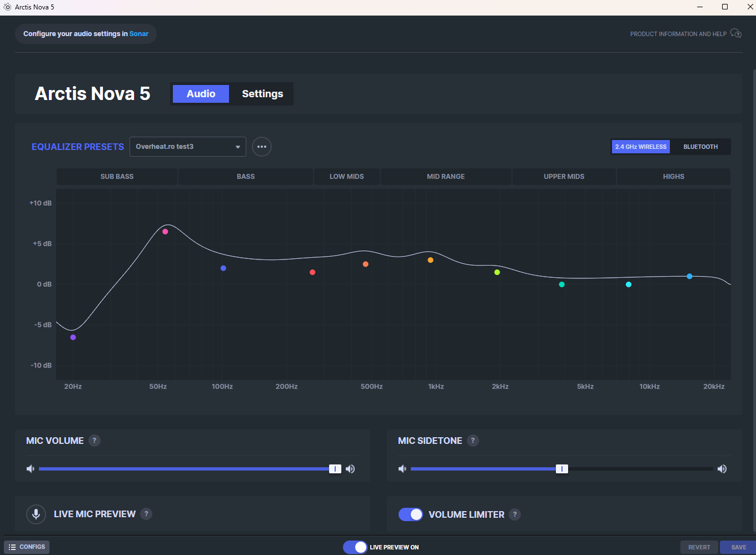Open the Configs list panel

pos(27,547)
